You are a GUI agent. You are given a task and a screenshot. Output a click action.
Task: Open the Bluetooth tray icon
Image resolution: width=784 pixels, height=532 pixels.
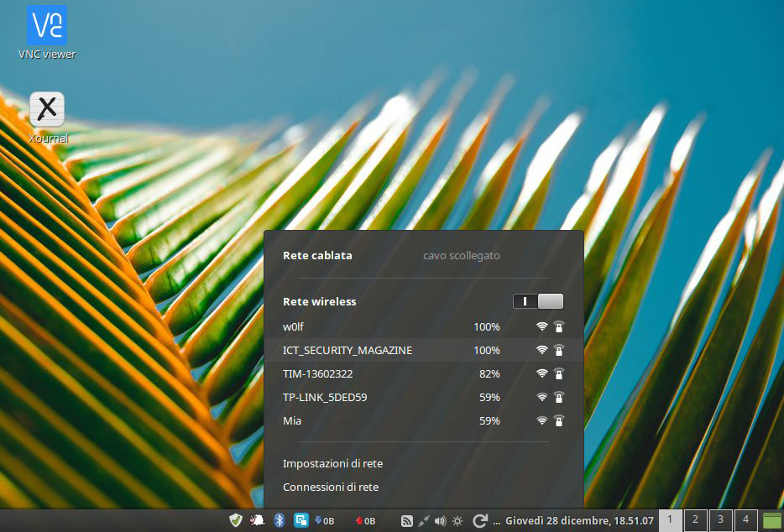(280, 520)
